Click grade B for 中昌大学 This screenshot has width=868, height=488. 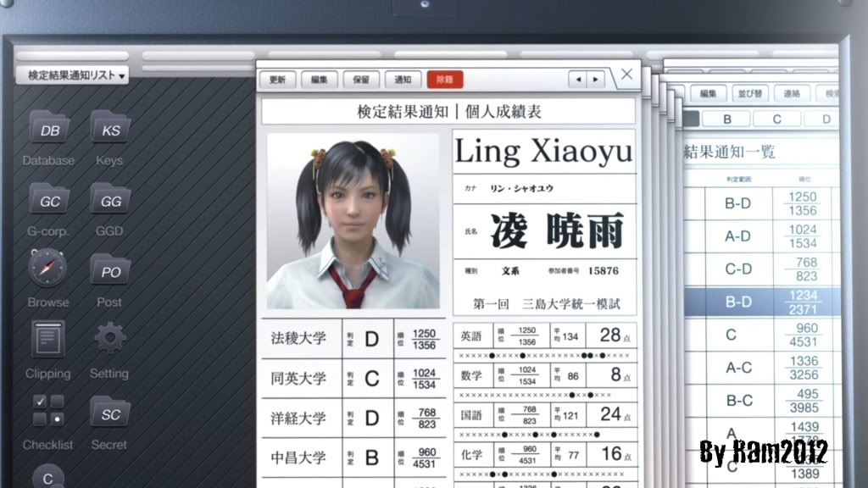[x=371, y=458]
